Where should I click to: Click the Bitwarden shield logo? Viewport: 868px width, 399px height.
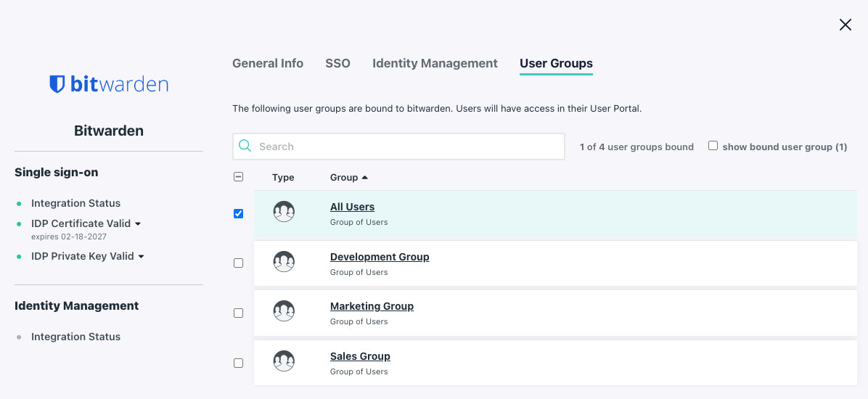[57, 84]
